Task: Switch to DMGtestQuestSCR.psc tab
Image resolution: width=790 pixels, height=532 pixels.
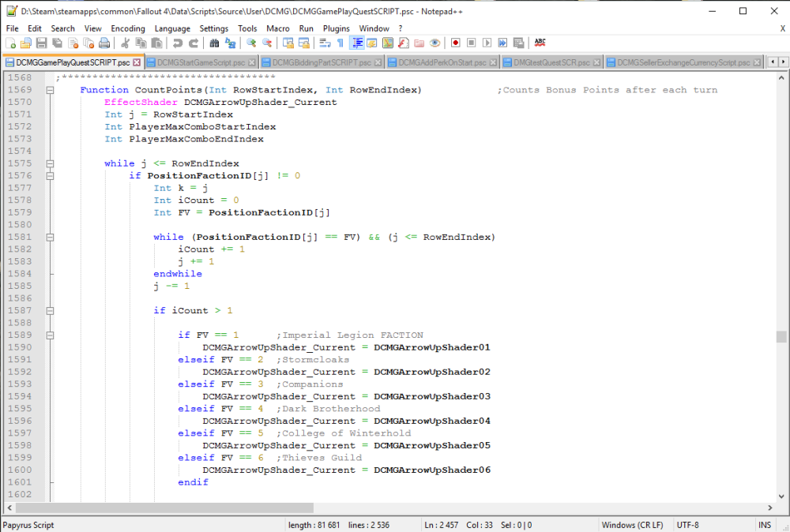Action: coord(551,62)
